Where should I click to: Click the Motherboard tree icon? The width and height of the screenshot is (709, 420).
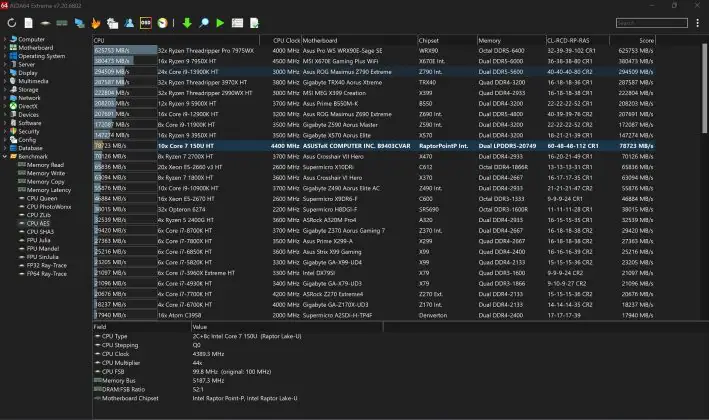tap(14, 47)
